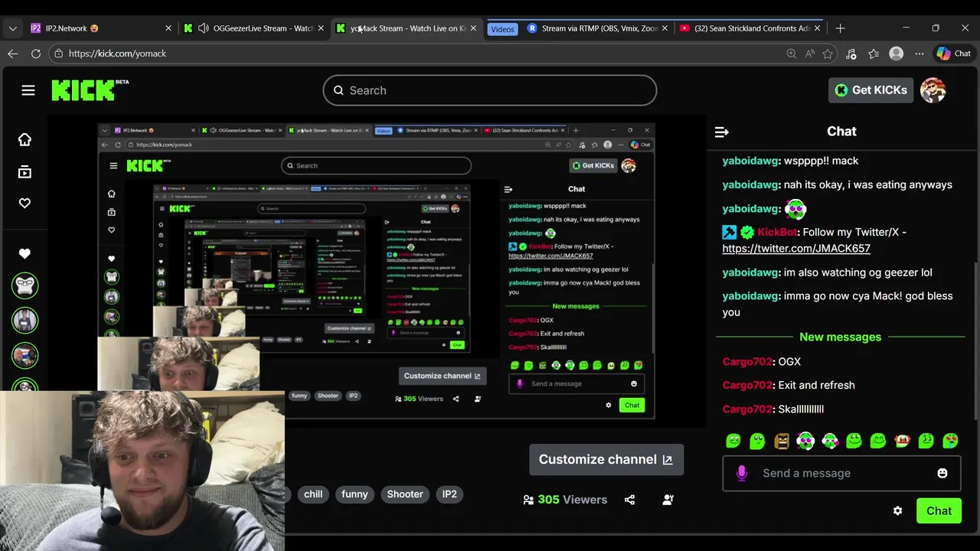Open chat settings gear icon
The width and height of the screenshot is (980, 551).
tap(897, 511)
